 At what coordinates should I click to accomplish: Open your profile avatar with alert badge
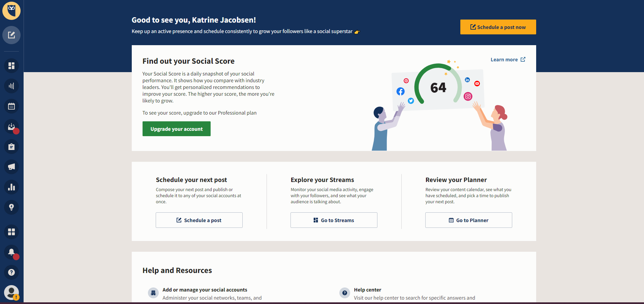click(11, 292)
